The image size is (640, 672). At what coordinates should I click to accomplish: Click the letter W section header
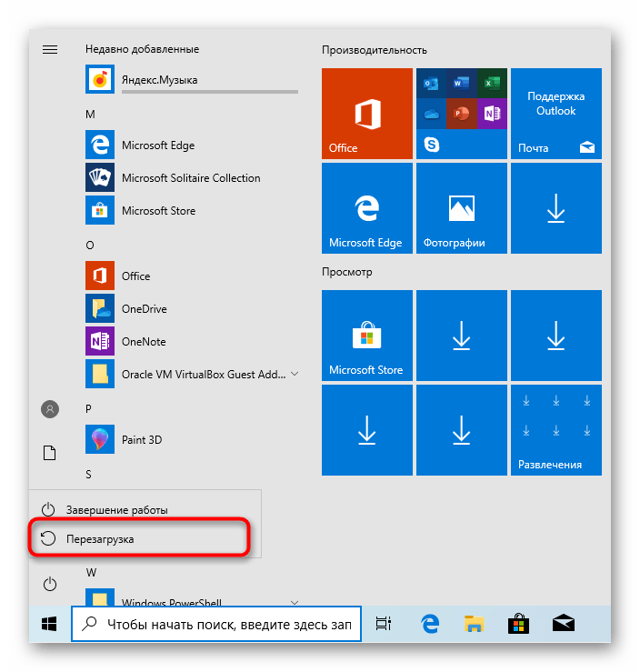coord(91,573)
